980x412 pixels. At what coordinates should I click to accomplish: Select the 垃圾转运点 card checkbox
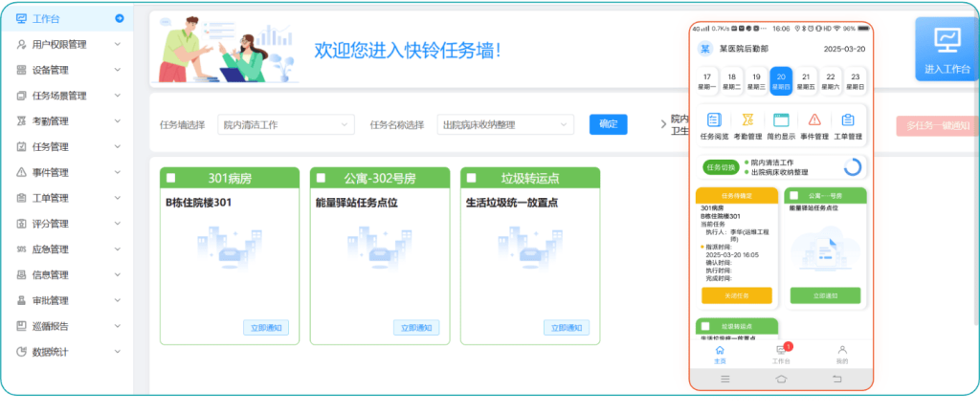(472, 178)
